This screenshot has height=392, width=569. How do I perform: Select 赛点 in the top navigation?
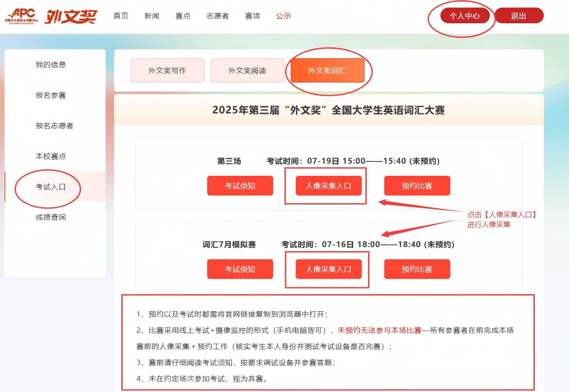point(183,16)
